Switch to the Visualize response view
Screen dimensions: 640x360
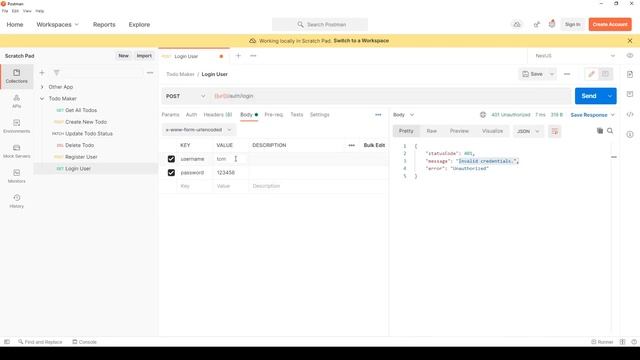click(x=492, y=131)
